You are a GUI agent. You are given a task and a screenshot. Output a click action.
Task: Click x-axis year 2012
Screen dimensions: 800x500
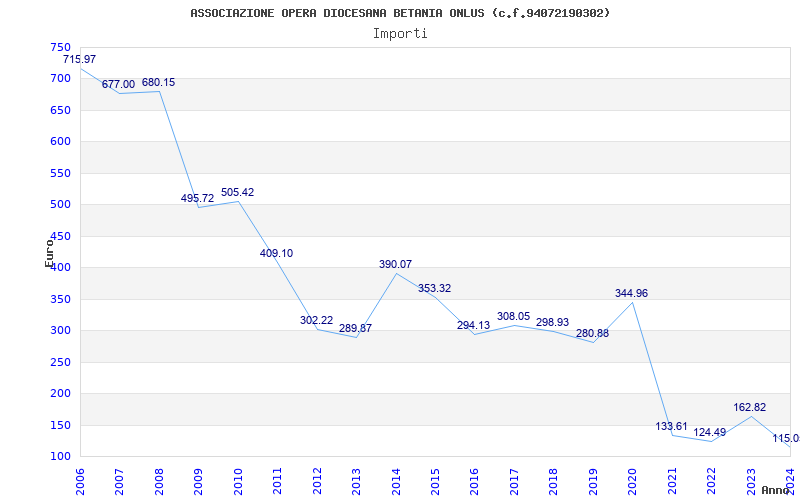(x=317, y=482)
